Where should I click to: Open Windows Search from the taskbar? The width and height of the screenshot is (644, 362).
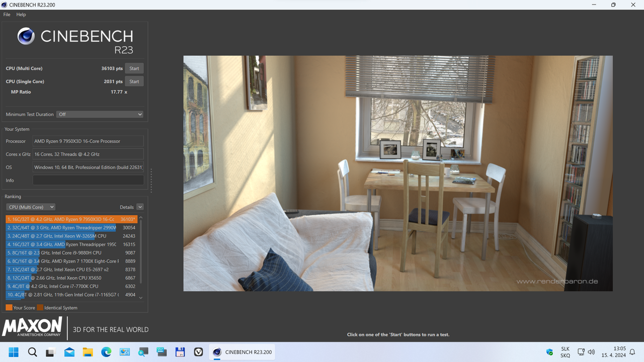coord(32,352)
